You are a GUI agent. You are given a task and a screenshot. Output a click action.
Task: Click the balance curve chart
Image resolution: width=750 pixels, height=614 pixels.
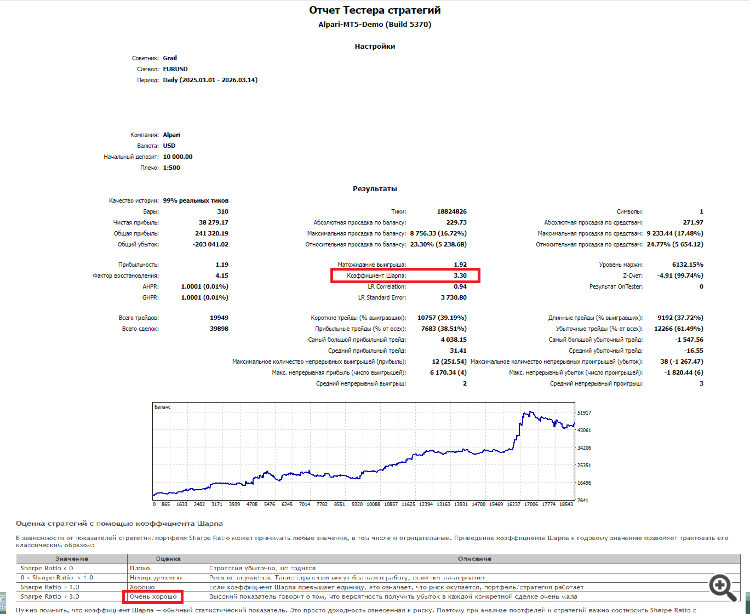(364, 451)
